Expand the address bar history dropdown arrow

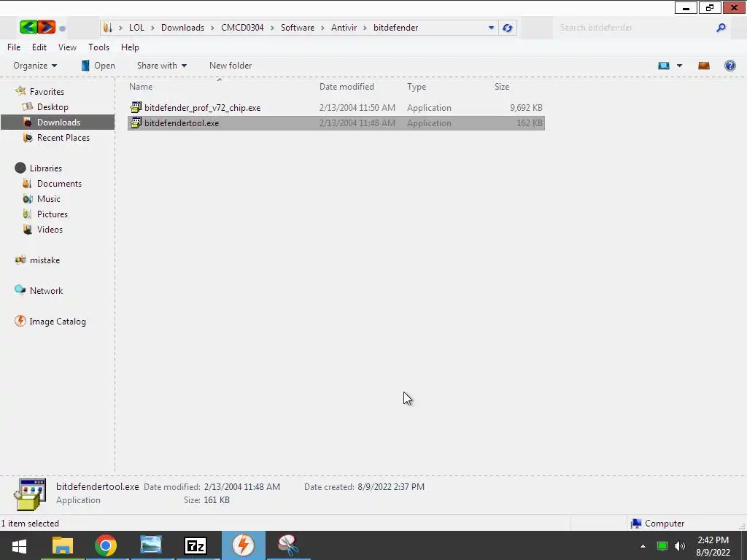click(491, 28)
